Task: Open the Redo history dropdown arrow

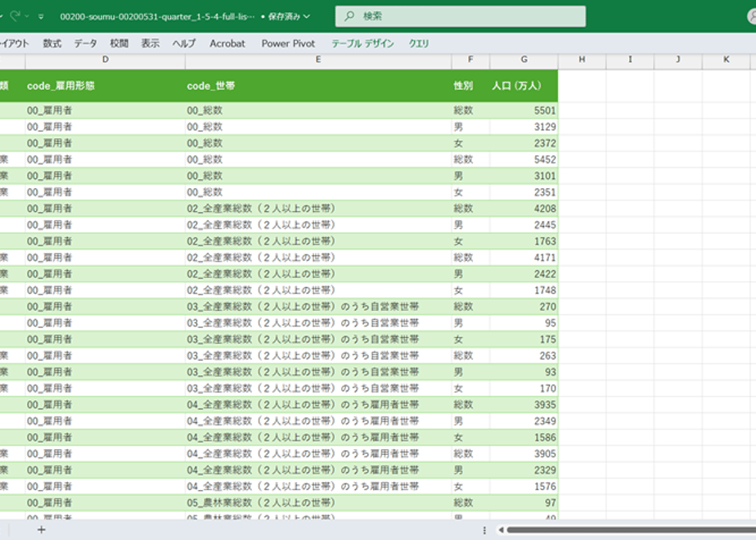Action: [27, 16]
